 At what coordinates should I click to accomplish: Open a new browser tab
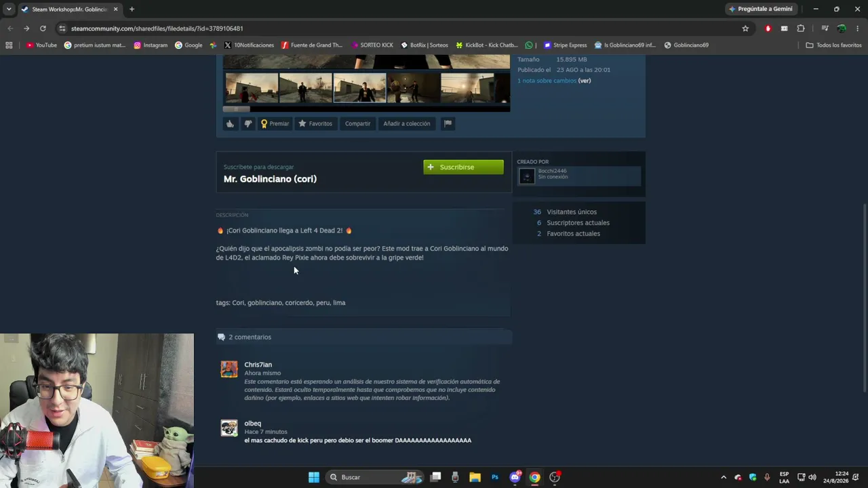[132, 9]
